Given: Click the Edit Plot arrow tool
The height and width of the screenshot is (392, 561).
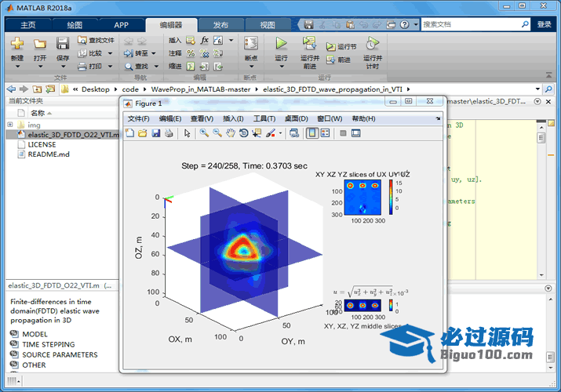Looking at the screenshot, I should tap(187, 133).
